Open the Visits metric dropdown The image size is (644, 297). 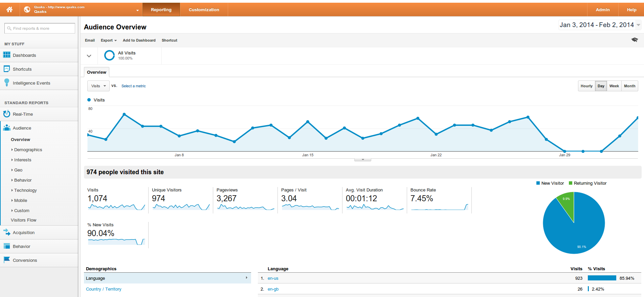98,86
